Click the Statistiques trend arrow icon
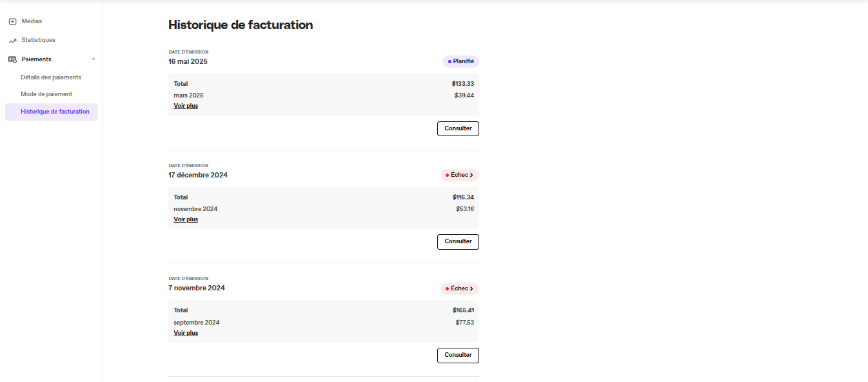 (12, 41)
